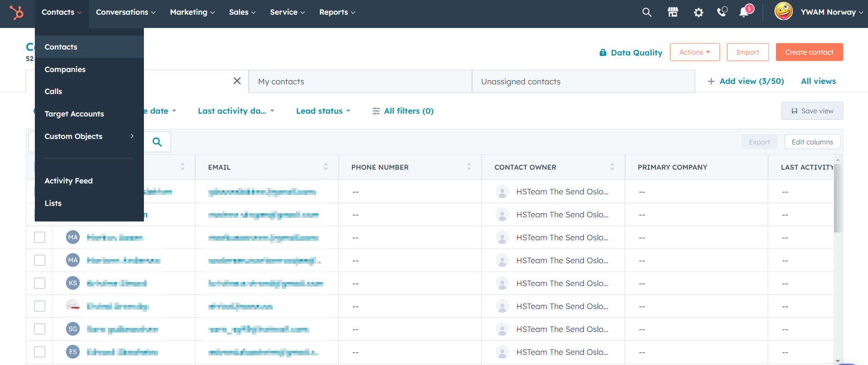Open the Marketplace store icon
The height and width of the screenshot is (365, 868).
(673, 12)
